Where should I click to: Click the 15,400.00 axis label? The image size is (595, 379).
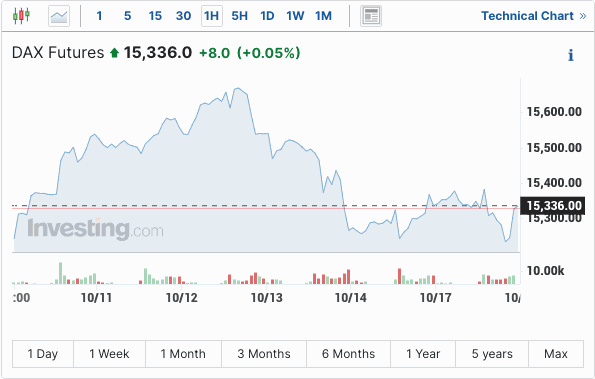(554, 183)
